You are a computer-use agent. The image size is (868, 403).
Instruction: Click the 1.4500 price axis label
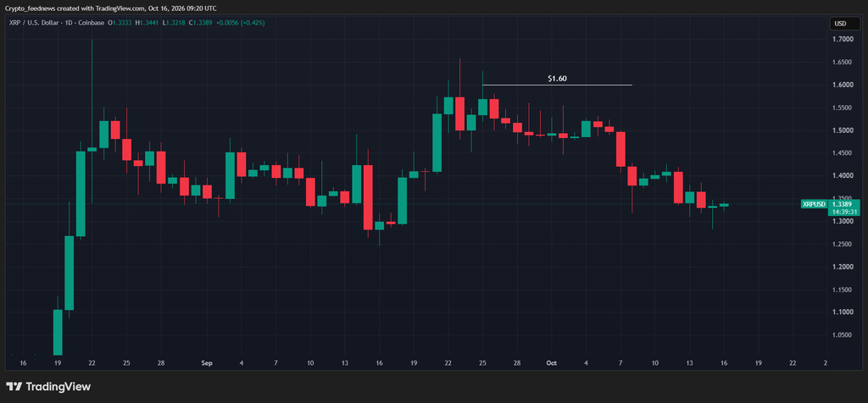842,153
